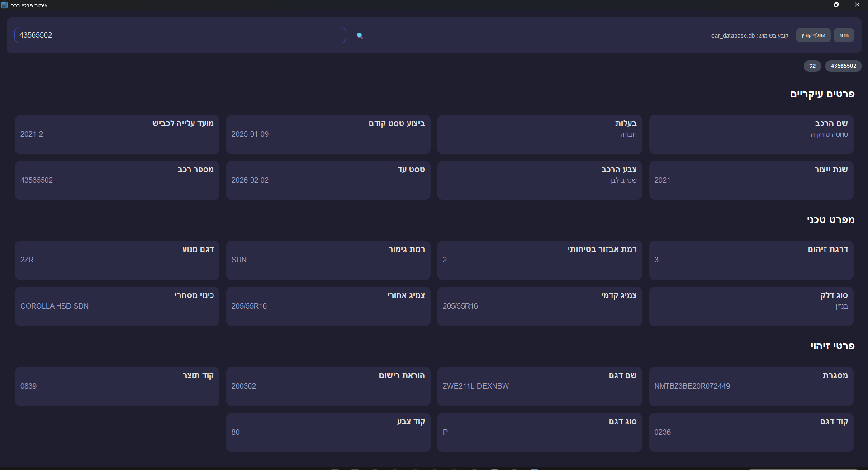Viewport: 868px width, 470px height.
Task: Select the 32 history chip
Action: coord(812,66)
